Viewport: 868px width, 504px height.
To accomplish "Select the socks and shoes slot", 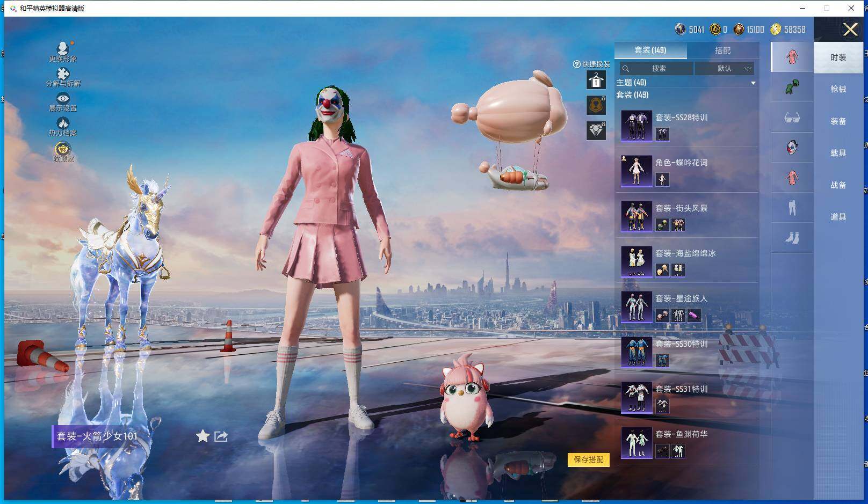I will (x=792, y=237).
